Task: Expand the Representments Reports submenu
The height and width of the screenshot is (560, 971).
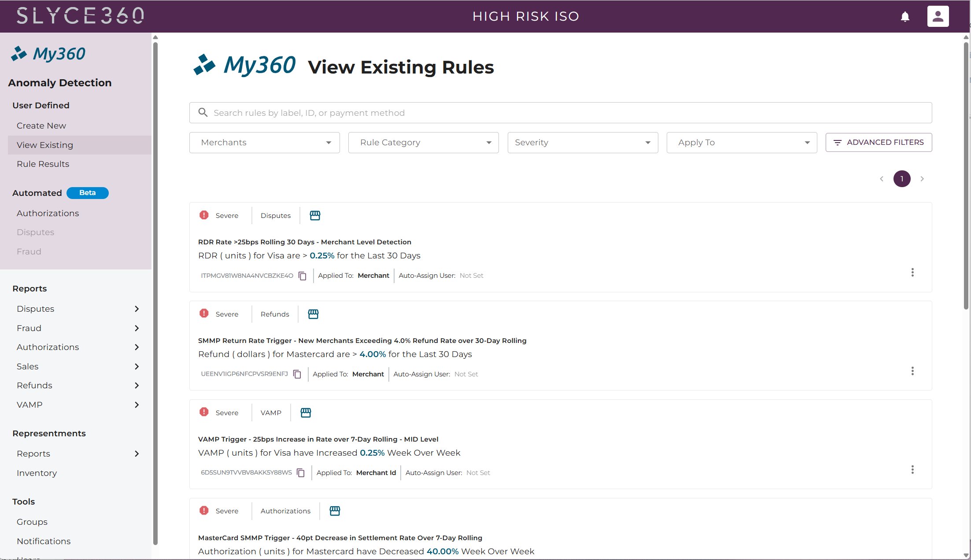Action: [x=137, y=454]
